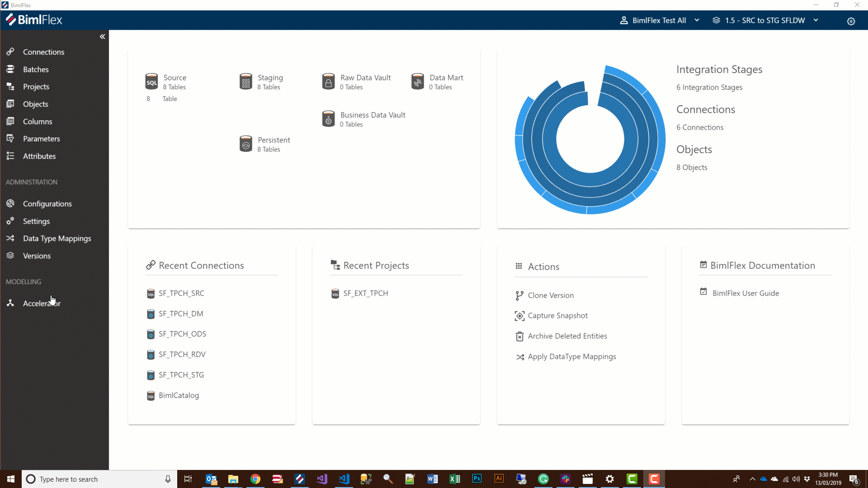The image size is (868, 488).
Task: Open the SF_TPCH_STG recent connection
Action: point(181,375)
